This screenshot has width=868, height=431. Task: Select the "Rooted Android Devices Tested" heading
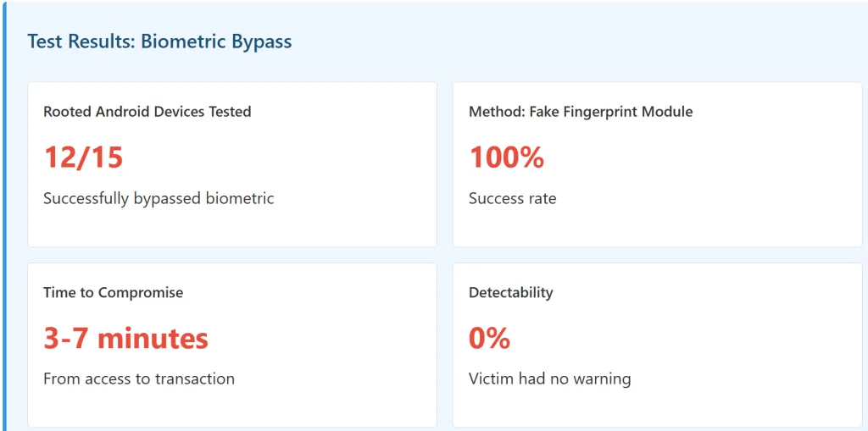(x=147, y=112)
